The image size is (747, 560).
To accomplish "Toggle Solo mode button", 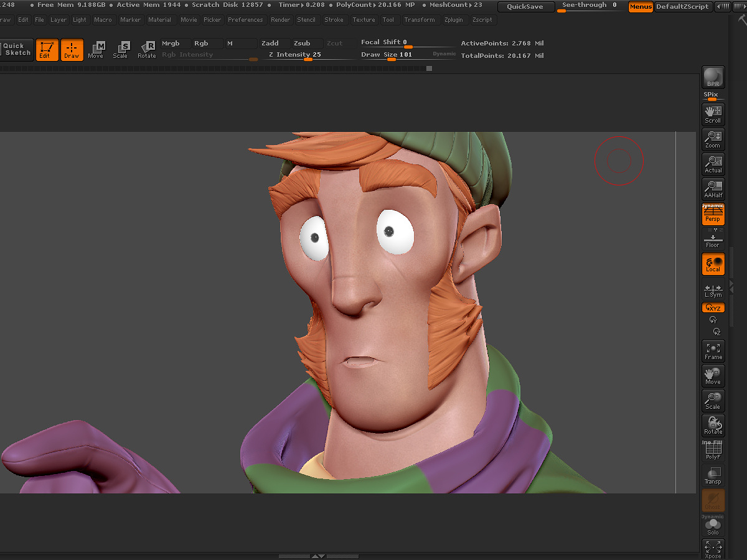I will pyautogui.click(x=713, y=526).
